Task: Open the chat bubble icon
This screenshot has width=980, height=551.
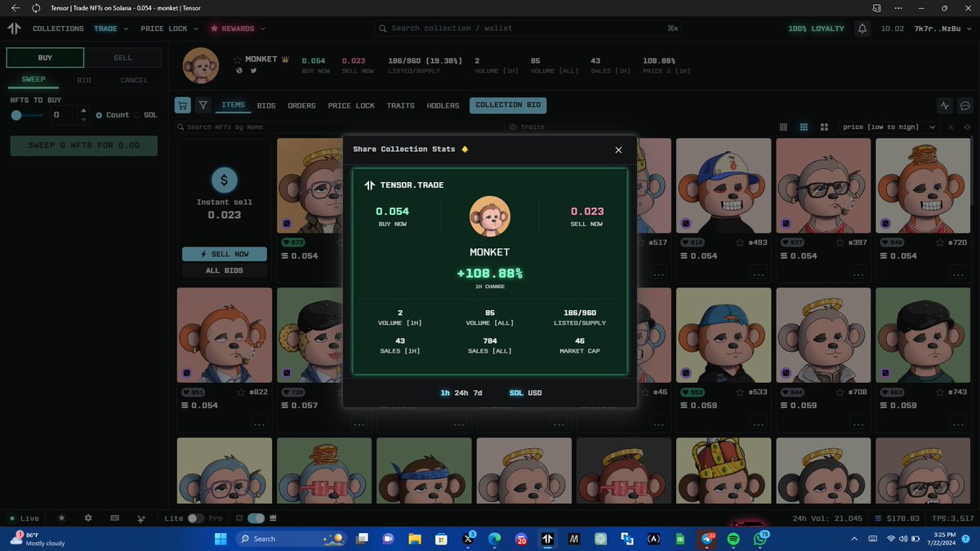Action: [964, 105]
